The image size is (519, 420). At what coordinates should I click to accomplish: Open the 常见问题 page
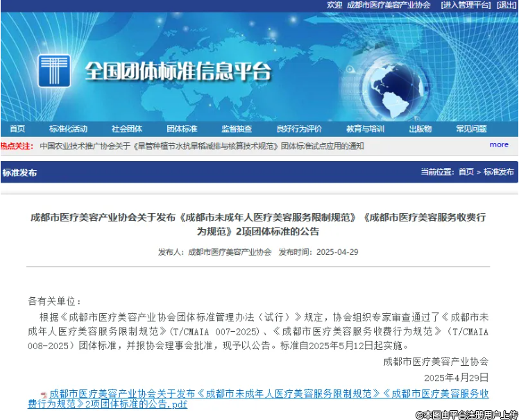(471, 129)
